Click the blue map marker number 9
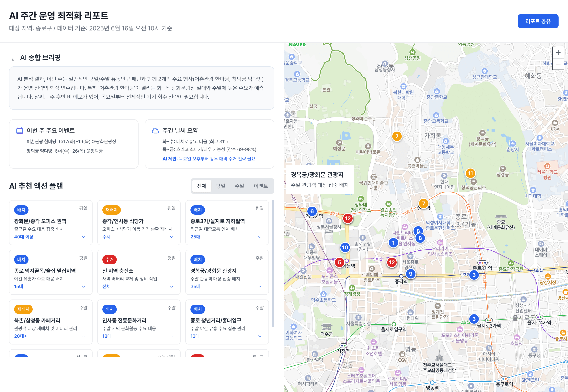Image resolution: width=568 pixels, height=392 pixels. [410, 274]
